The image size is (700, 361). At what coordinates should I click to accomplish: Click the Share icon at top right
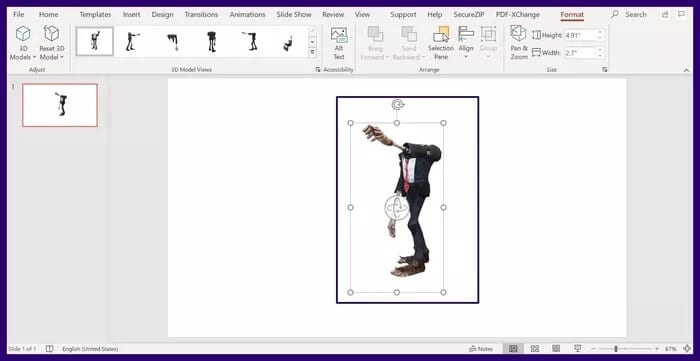(x=665, y=14)
